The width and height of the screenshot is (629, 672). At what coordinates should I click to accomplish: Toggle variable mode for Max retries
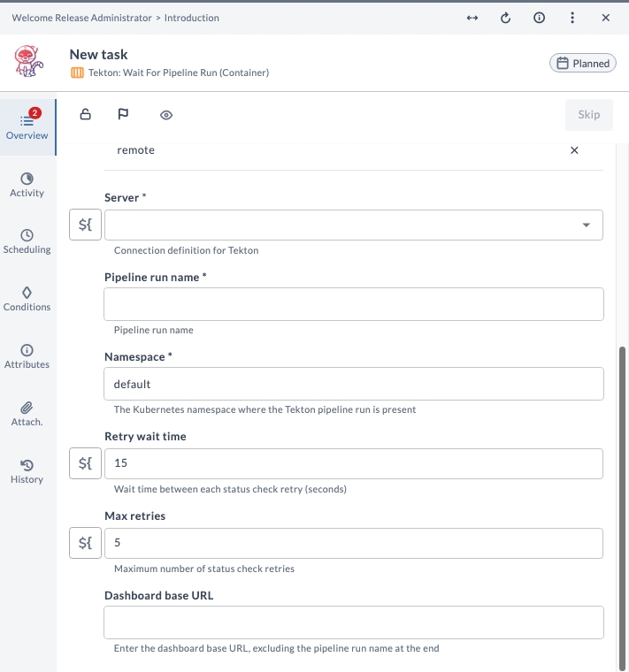coord(85,543)
